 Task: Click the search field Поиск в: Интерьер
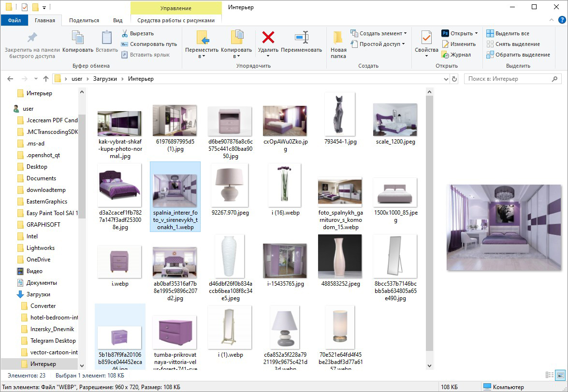pyautogui.click(x=508, y=79)
